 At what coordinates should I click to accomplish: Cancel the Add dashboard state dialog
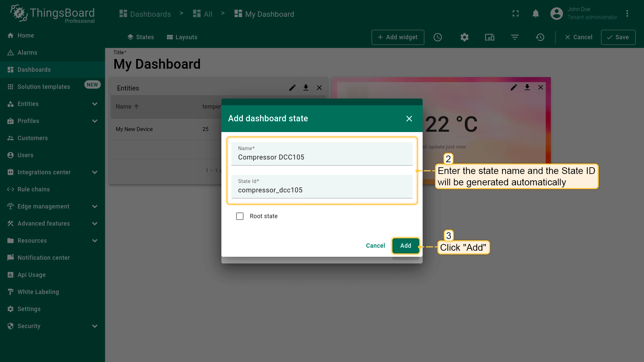coord(375,246)
